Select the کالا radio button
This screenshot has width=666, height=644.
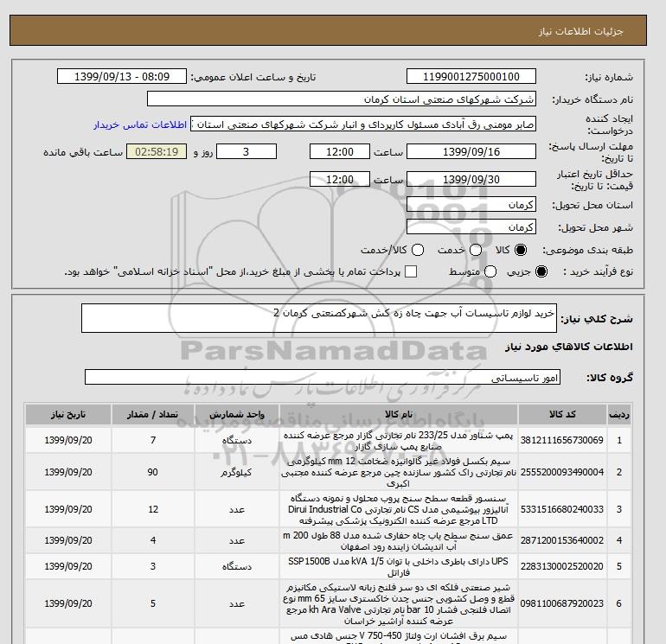pos(521,250)
